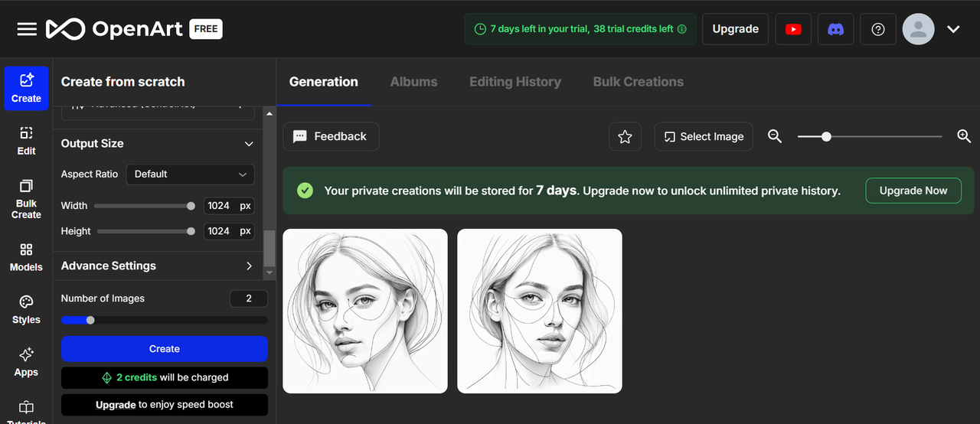Expand the Advance Settings section
Image resolution: width=980 pixels, height=424 pixels.
pyautogui.click(x=249, y=266)
